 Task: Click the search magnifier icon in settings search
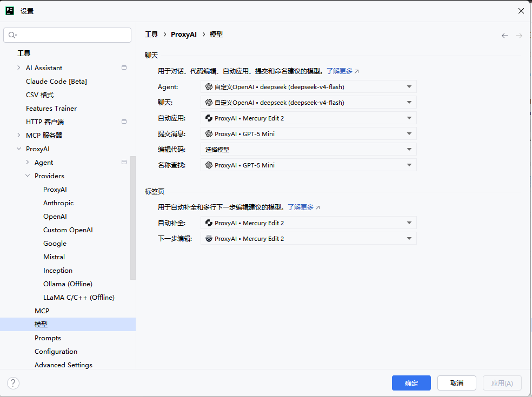pyautogui.click(x=12, y=35)
